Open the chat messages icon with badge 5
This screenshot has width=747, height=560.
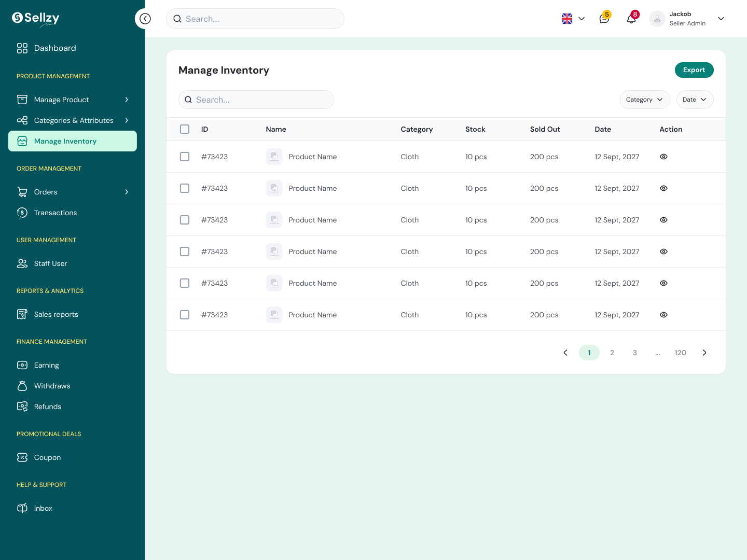point(603,19)
